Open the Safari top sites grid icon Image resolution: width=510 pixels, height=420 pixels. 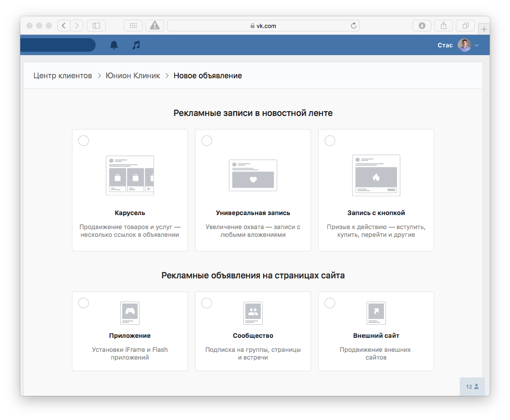[x=133, y=26]
